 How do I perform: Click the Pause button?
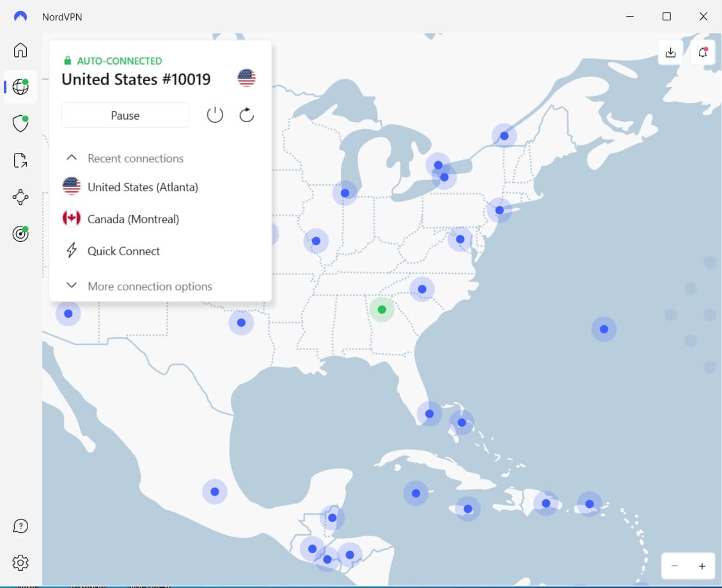(x=125, y=115)
